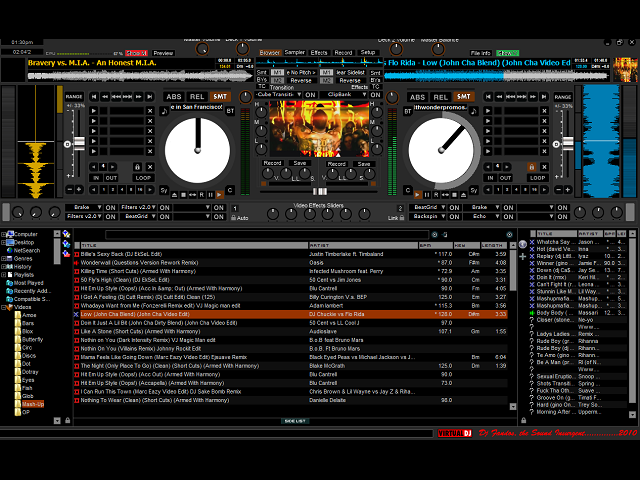Click the LOOP button on left deck
640x480 pixels.
(143, 178)
